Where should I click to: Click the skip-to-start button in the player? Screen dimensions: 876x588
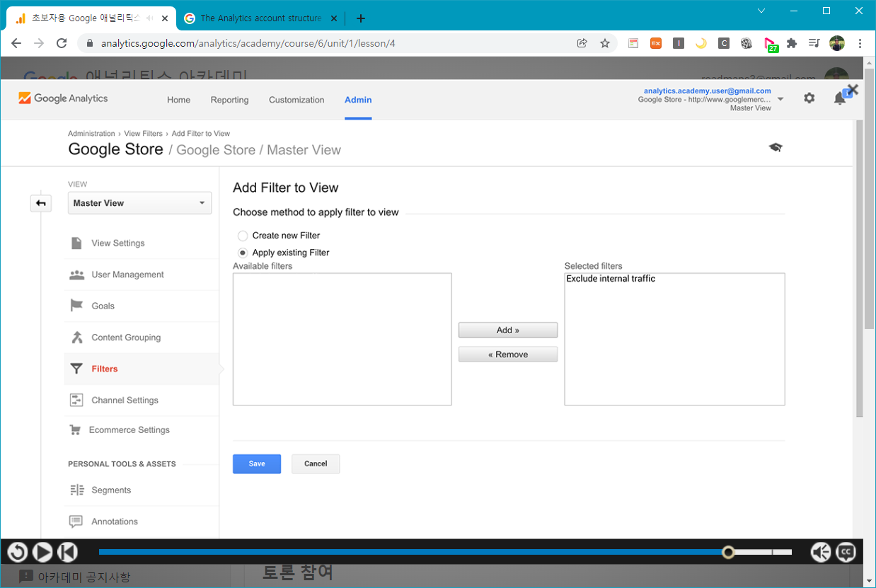67,552
